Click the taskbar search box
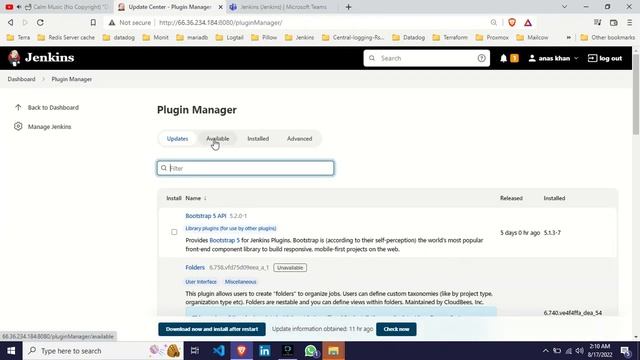640x360 pixels. [x=102, y=351]
